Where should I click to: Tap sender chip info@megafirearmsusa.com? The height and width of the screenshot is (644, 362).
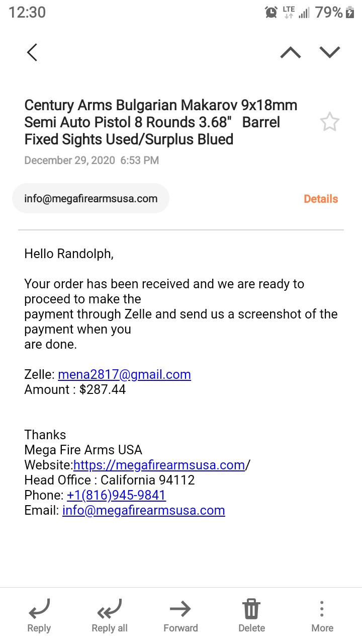[91, 198]
